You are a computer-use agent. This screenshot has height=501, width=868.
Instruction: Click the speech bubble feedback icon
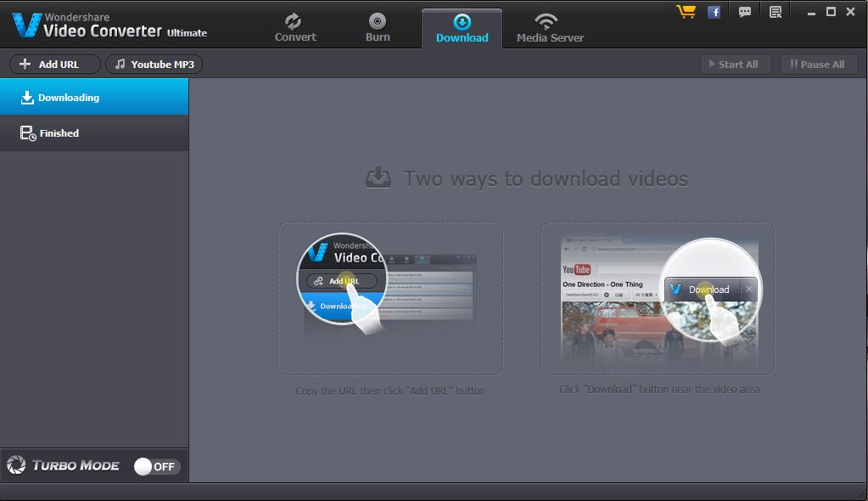pos(745,12)
